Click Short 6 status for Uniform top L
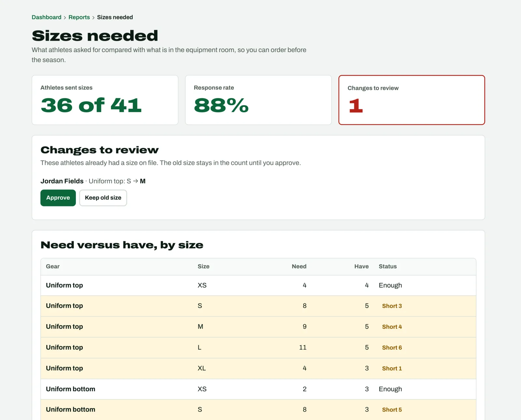The height and width of the screenshot is (420, 521). [x=392, y=348]
